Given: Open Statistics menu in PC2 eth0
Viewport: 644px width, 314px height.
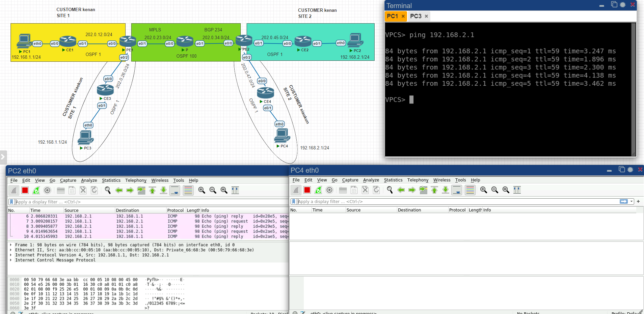Looking at the screenshot, I should click(x=111, y=180).
